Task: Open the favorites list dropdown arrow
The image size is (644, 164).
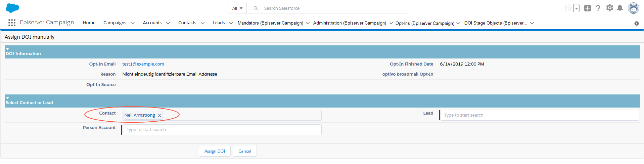Action: (577, 8)
